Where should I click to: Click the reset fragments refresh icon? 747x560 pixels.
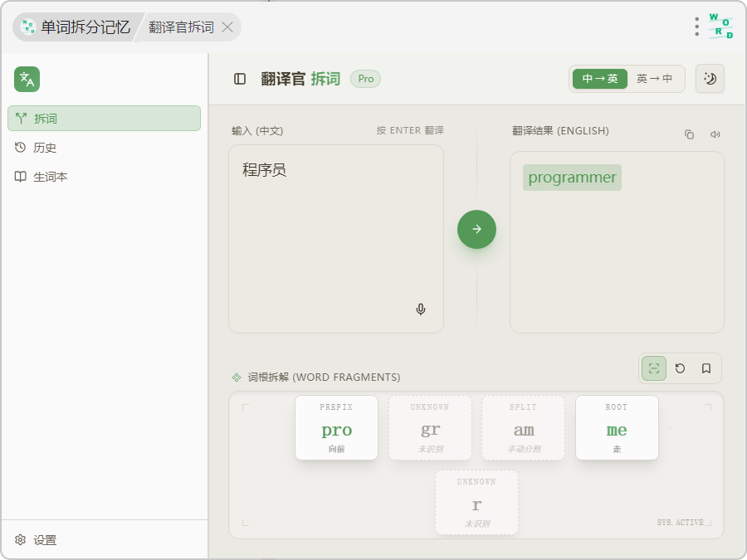tap(681, 368)
